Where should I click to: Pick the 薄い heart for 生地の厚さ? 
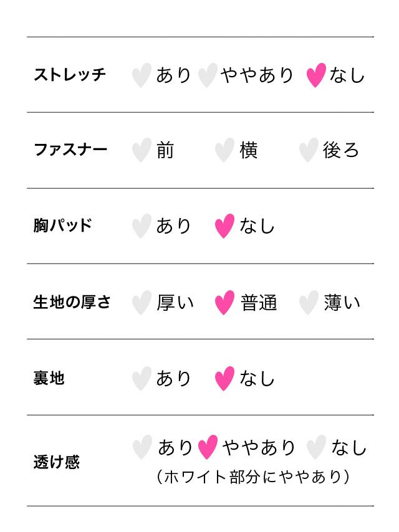click(x=309, y=303)
